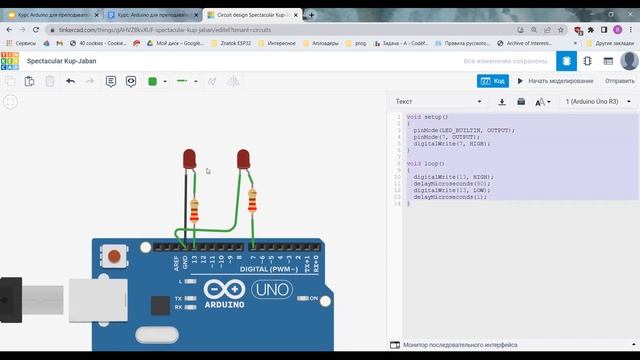Toggle the Код code panel button
This screenshot has height=360, width=640.
point(493,81)
